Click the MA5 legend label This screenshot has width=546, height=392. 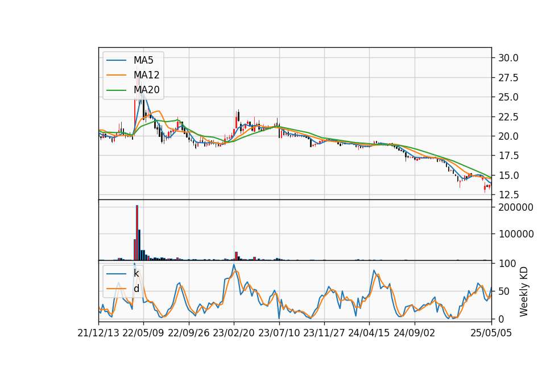[x=143, y=60]
